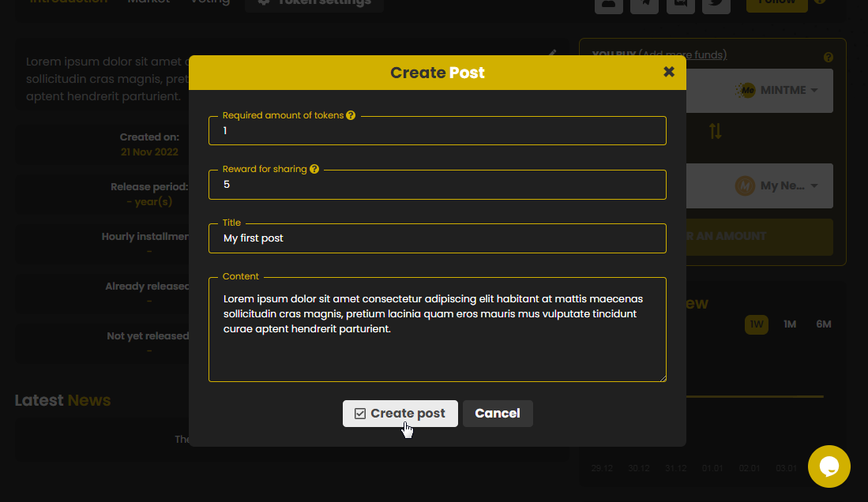The height and width of the screenshot is (502, 868).
Task: Click the Cancel button
Action: tap(498, 414)
